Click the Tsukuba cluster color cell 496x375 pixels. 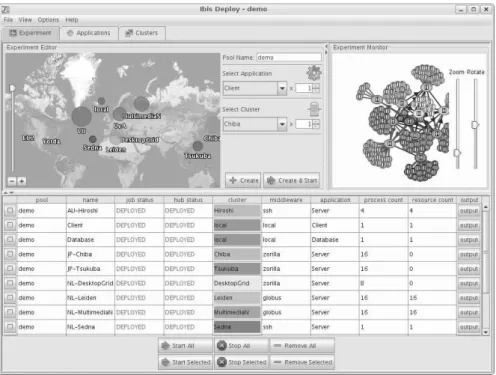(x=237, y=269)
